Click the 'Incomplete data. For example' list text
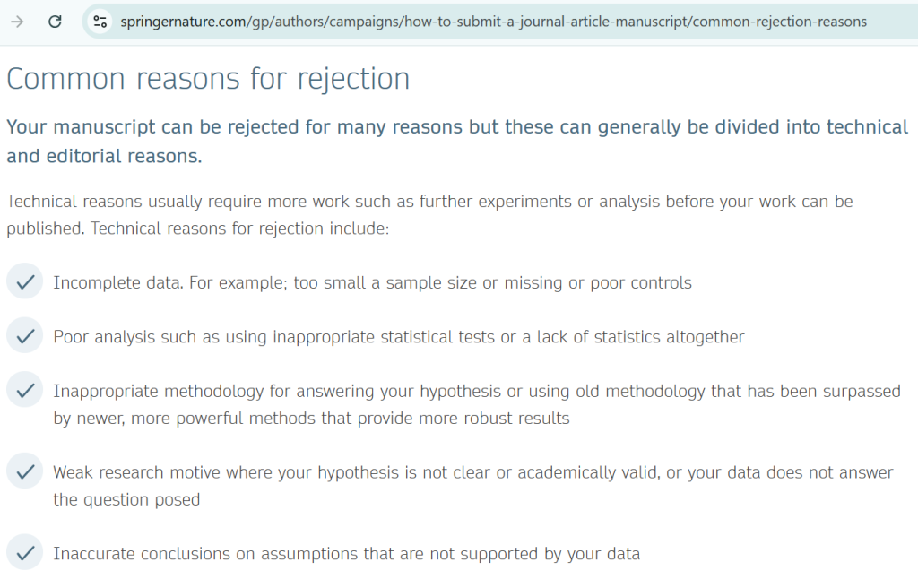The width and height of the screenshot is (918, 588). (x=372, y=282)
